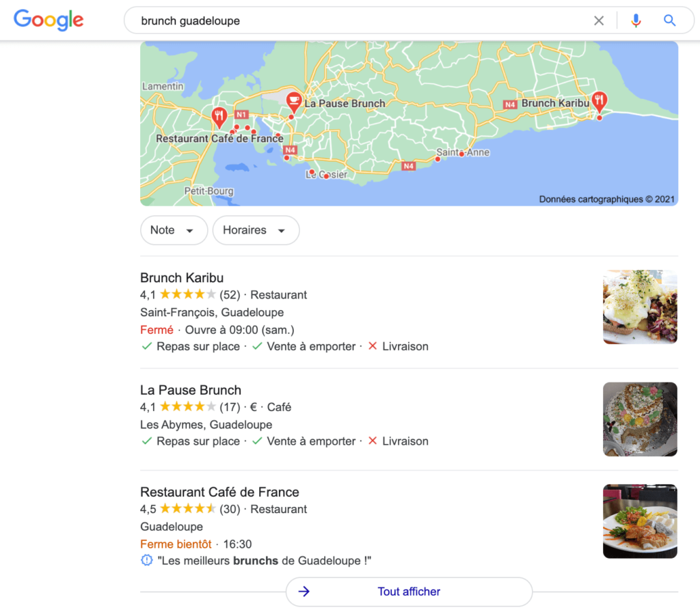
Task: Click the arrow icon in Tout afficher
Action: (305, 592)
